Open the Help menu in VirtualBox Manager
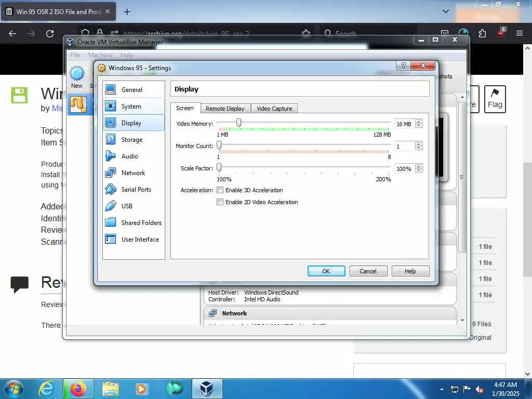532x399 pixels. point(127,55)
